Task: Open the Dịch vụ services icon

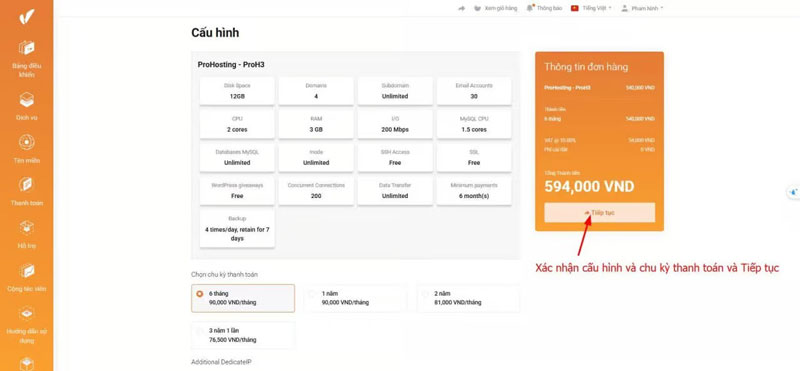Action: (x=27, y=100)
